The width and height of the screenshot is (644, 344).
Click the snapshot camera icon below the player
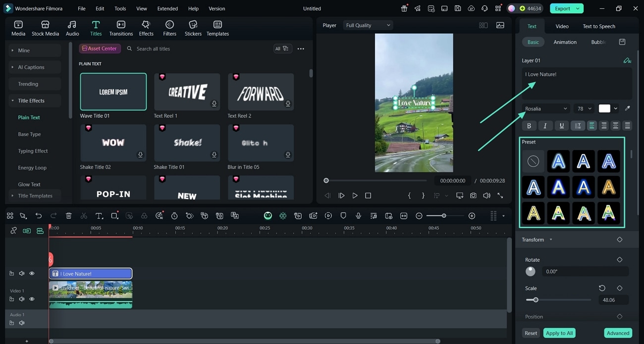pos(473,196)
